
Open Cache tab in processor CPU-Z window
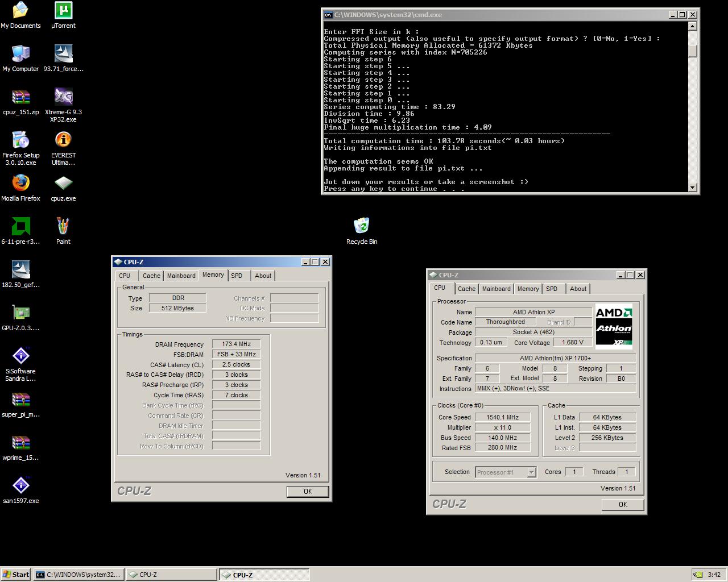click(466, 289)
